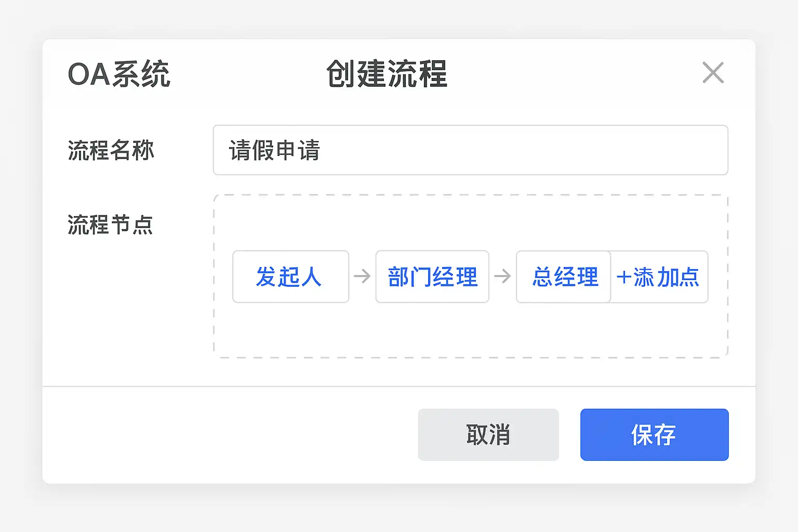Click the blank footer area left of 取消
The height and width of the screenshot is (532, 798).
coord(229,434)
